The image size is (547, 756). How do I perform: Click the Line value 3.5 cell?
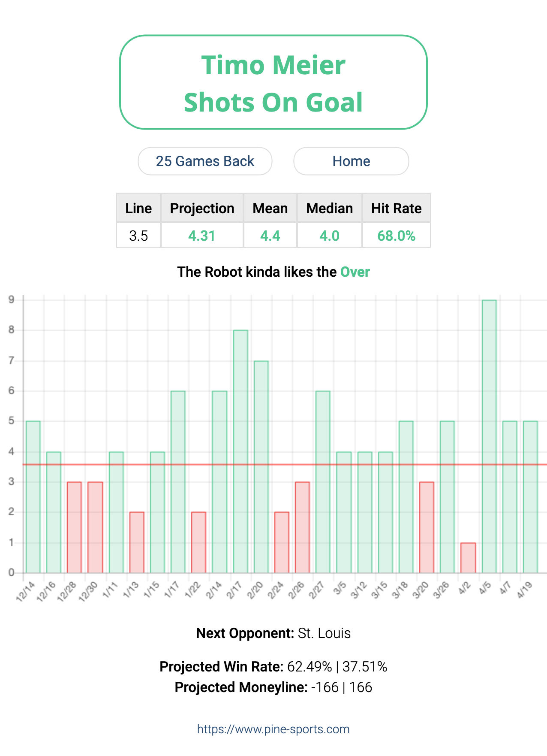[x=138, y=236]
